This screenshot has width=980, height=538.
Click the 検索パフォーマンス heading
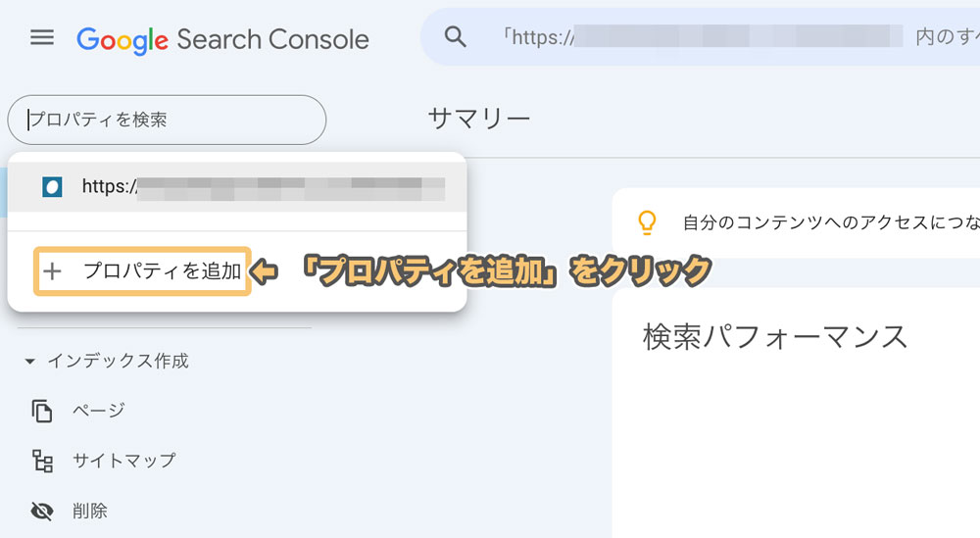coord(775,337)
